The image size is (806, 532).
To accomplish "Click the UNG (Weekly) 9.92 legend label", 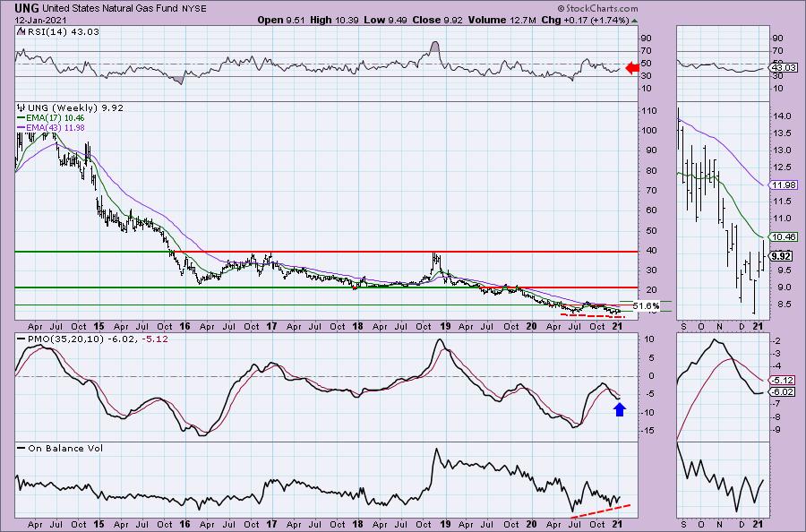I will click(75, 107).
